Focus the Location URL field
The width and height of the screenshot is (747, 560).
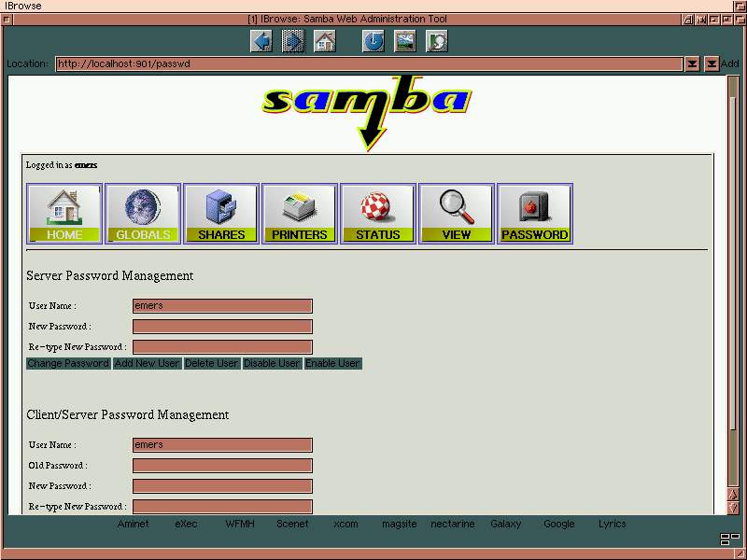tap(369, 63)
